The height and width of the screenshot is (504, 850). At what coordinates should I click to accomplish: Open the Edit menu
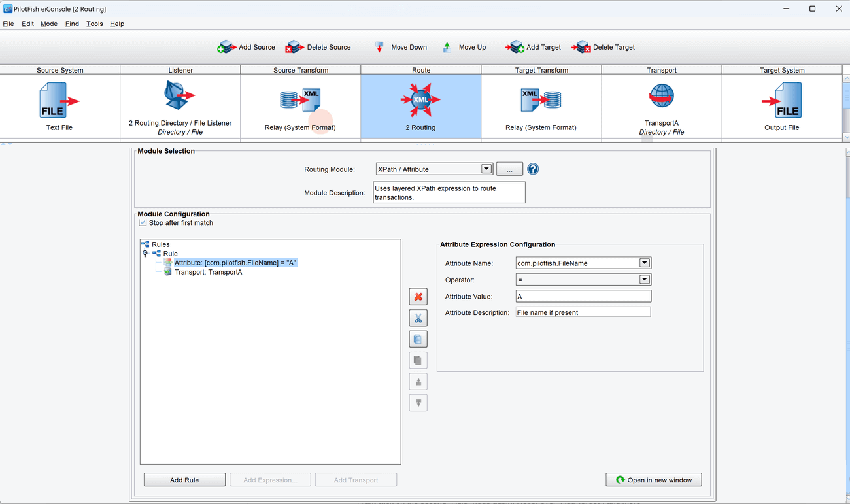pos(27,24)
